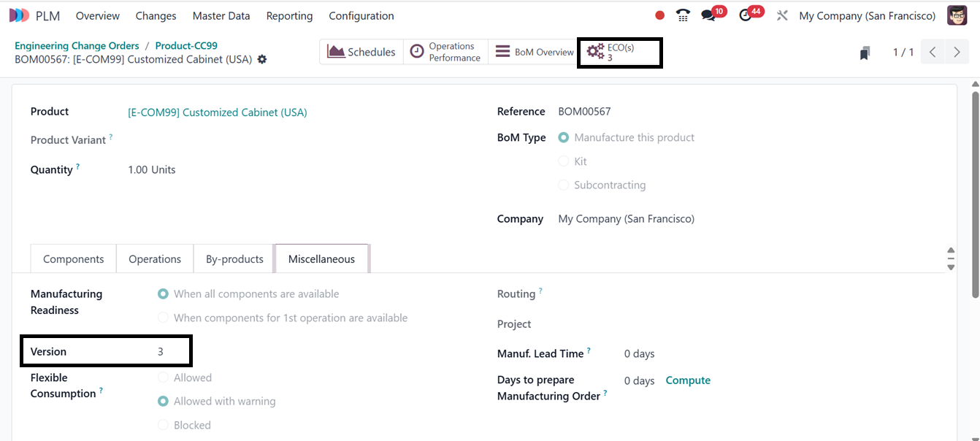Open the BoM Overview button
The image size is (980, 441).
click(x=535, y=52)
